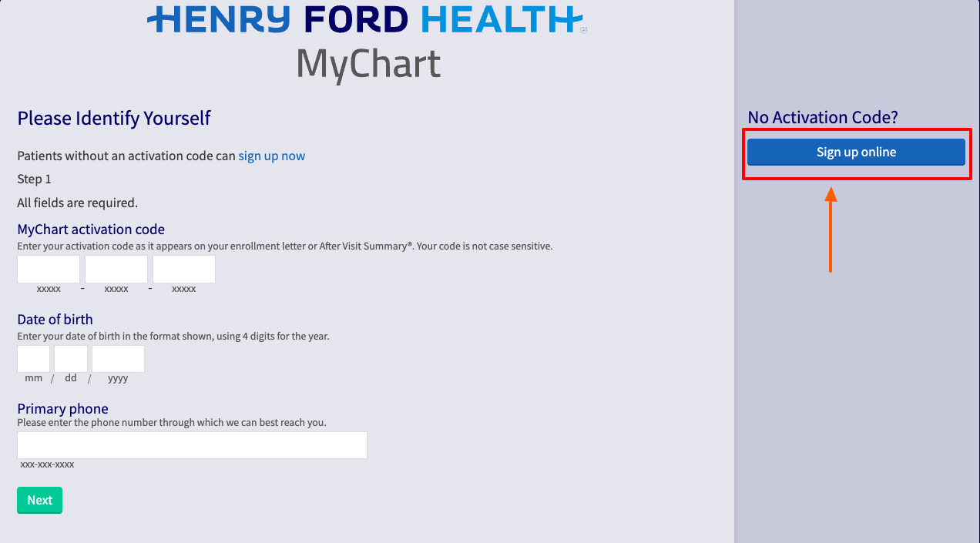This screenshot has height=543, width=980.
Task: Click the Henry Ford Health logo
Action: pyautogui.click(x=367, y=19)
